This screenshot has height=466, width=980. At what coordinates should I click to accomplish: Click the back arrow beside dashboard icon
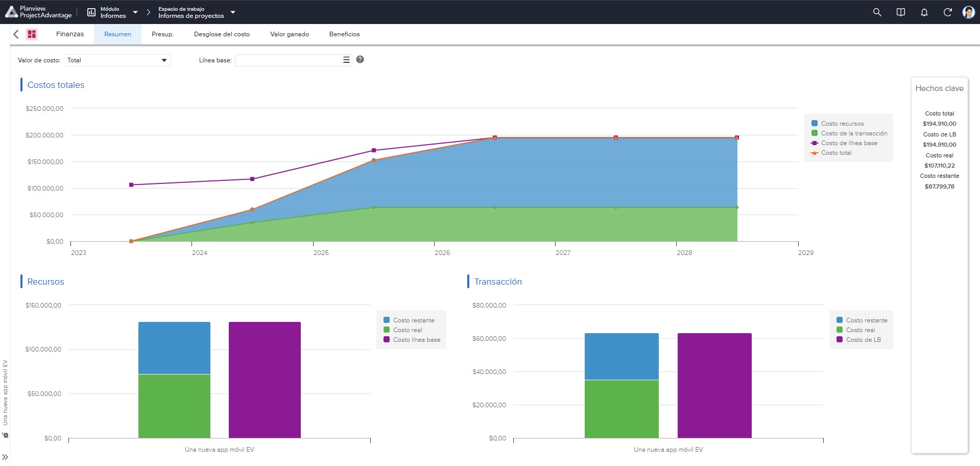coord(16,34)
